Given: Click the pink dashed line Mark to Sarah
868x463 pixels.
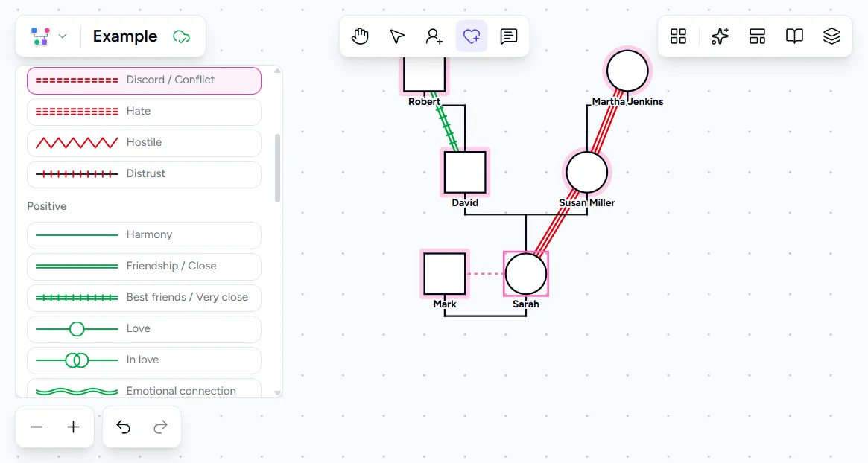Looking at the screenshot, I should [x=485, y=274].
